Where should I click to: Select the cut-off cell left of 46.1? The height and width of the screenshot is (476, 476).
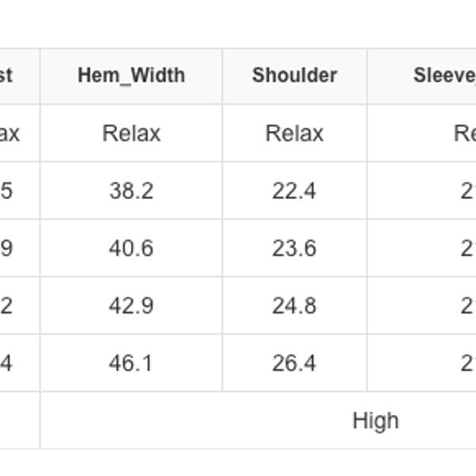tap(16, 363)
